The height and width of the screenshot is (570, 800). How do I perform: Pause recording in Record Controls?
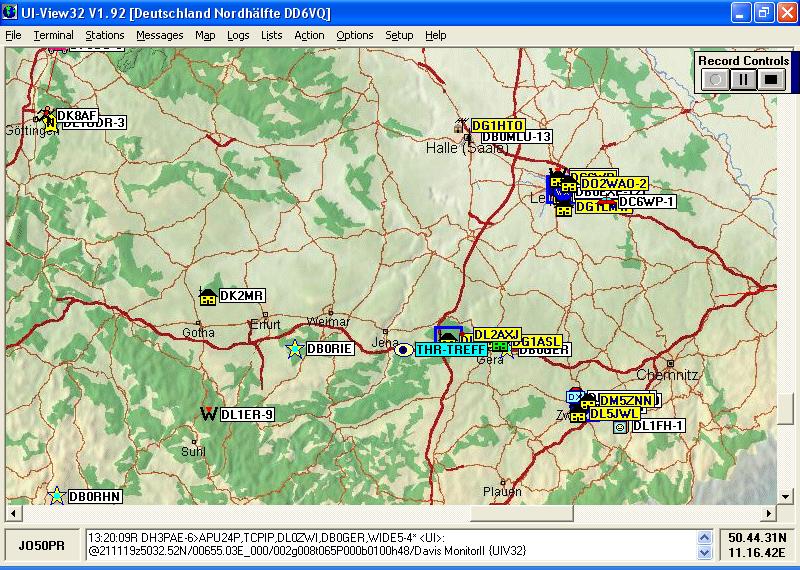[x=743, y=80]
